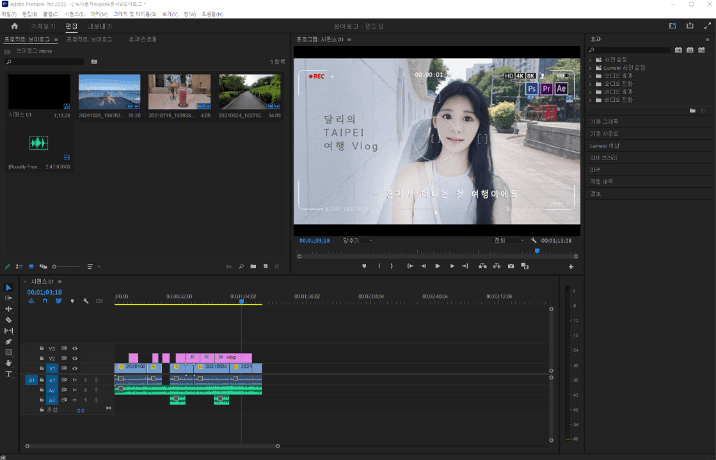Activate the Track Select Forward tool
This screenshot has width=716, height=460.
9,298
